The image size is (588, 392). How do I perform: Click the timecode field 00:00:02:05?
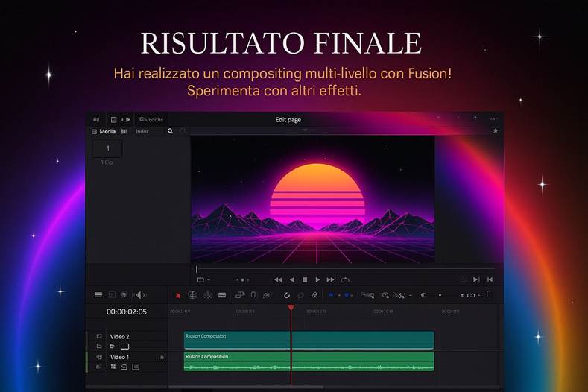pyautogui.click(x=127, y=312)
